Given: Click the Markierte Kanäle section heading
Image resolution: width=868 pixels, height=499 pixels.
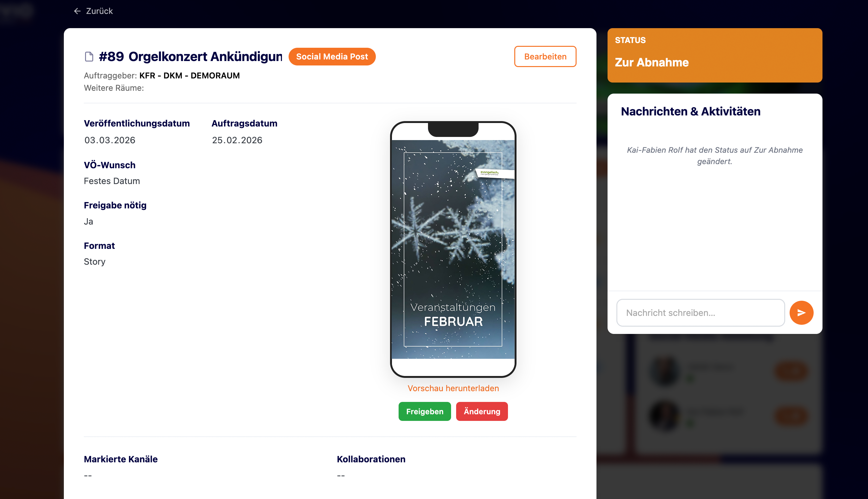Looking at the screenshot, I should [120, 459].
